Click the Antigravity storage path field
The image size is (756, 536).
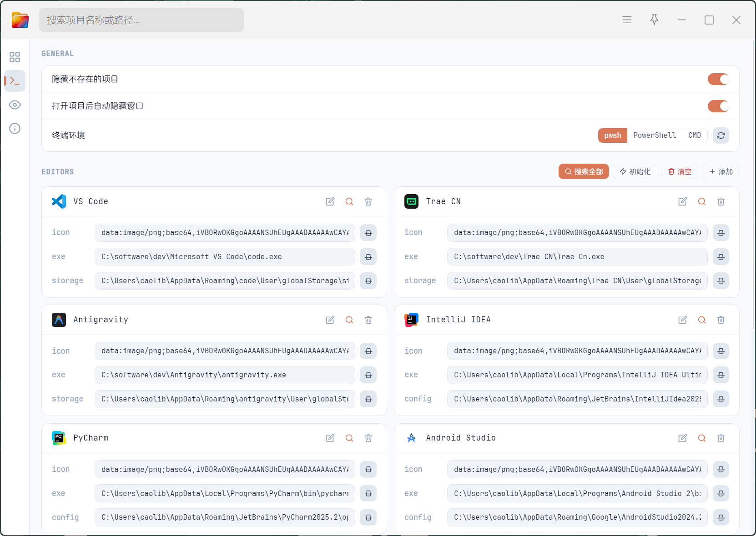225,399
